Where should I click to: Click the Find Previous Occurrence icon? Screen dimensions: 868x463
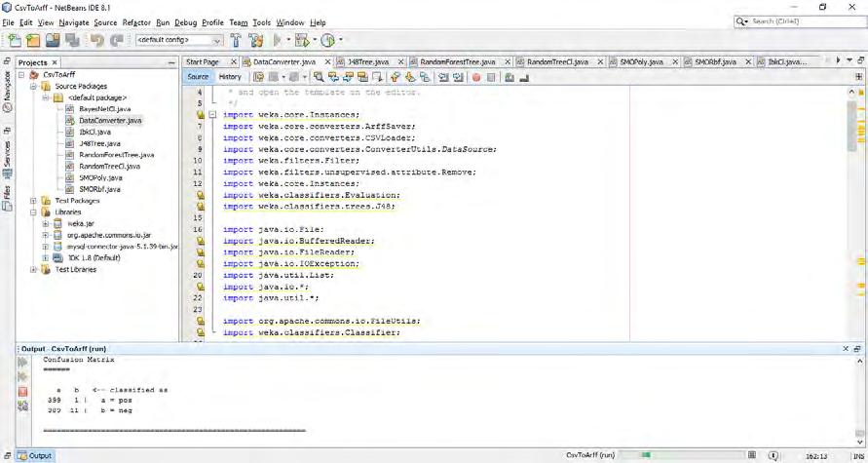(333, 78)
